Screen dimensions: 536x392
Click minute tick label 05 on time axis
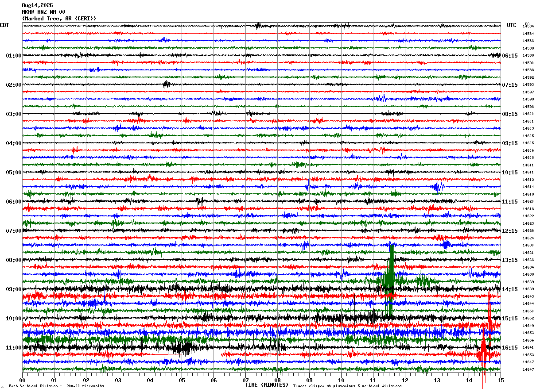tap(182, 380)
